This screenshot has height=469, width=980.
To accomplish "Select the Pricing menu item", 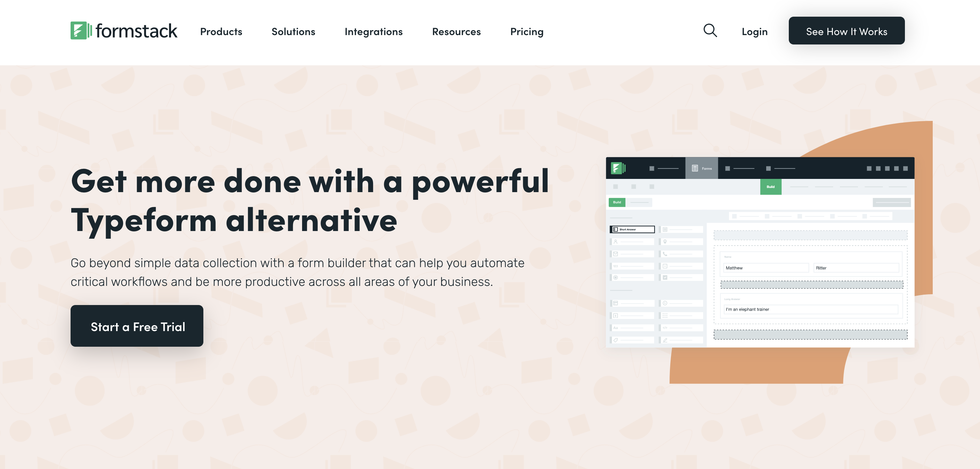I will [x=526, y=30].
